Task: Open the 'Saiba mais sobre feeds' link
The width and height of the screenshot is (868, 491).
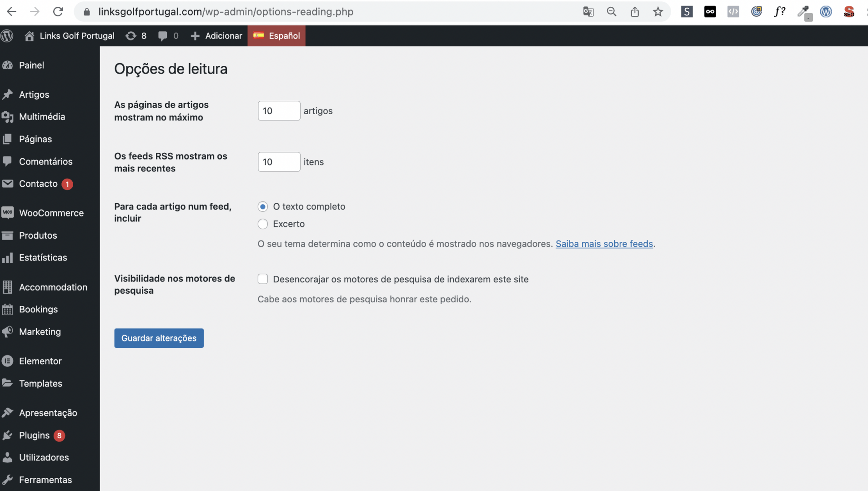Action: pos(604,244)
